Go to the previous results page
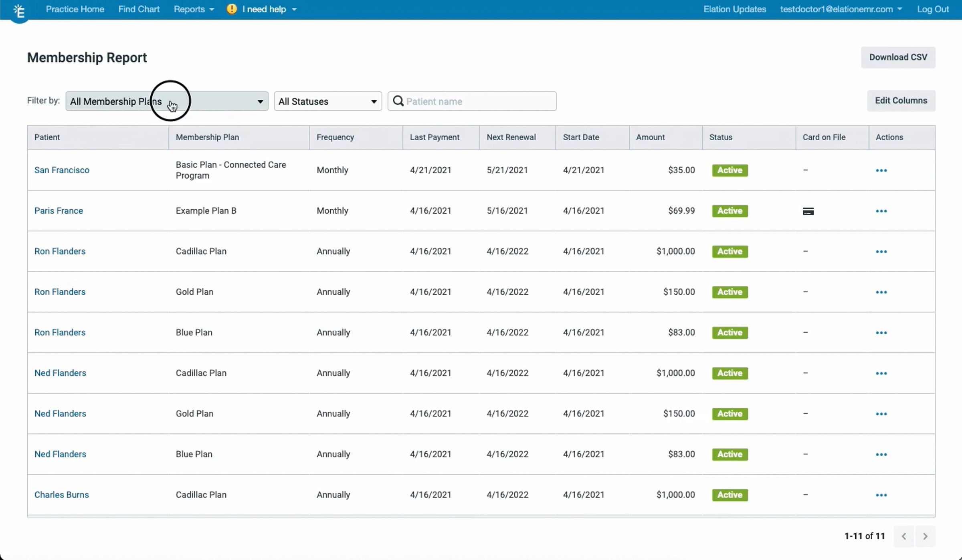This screenshot has width=962, height=560. pyautogui.click(x=904, y=536)
